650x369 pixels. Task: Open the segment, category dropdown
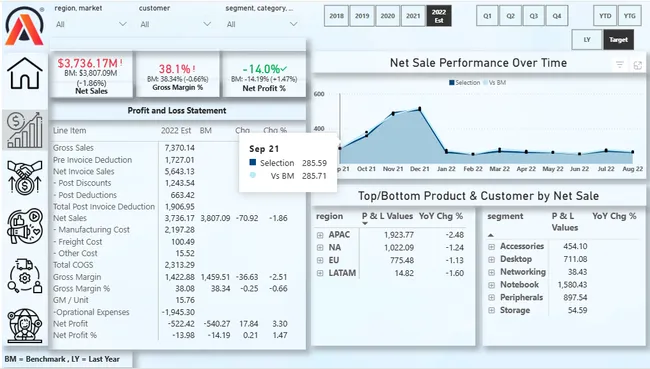262,24
